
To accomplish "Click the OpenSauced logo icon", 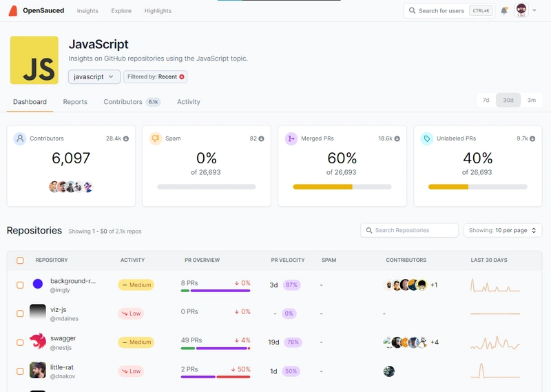I will (13, 11).
